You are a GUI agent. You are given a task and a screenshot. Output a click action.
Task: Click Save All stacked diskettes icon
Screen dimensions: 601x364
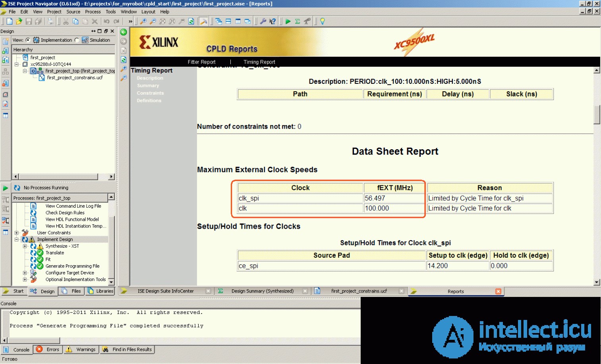point(38,21)
